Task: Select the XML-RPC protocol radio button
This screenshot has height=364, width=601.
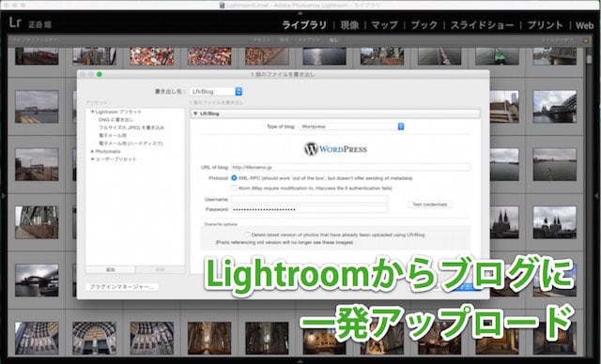Action: (x=234, y=178)
